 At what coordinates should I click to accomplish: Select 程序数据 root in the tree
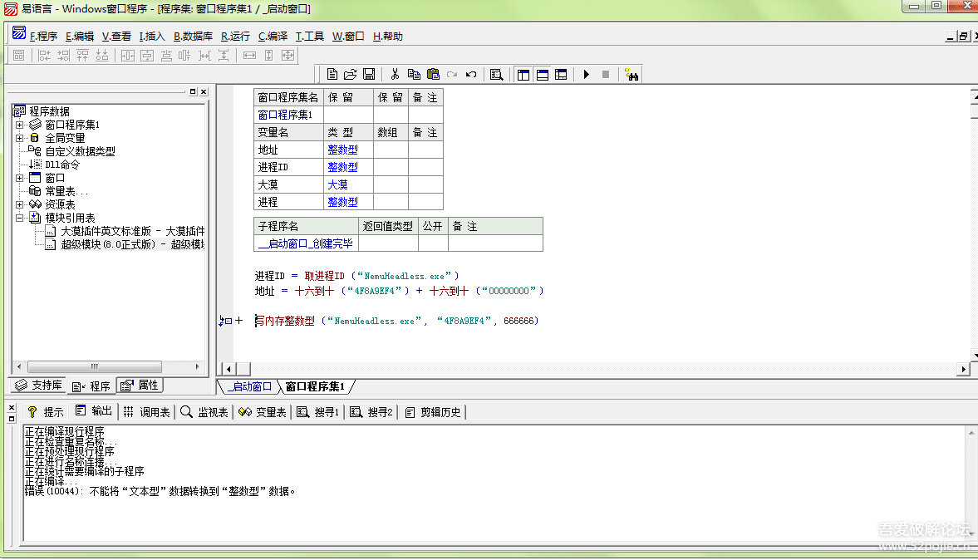click(49, 111)
